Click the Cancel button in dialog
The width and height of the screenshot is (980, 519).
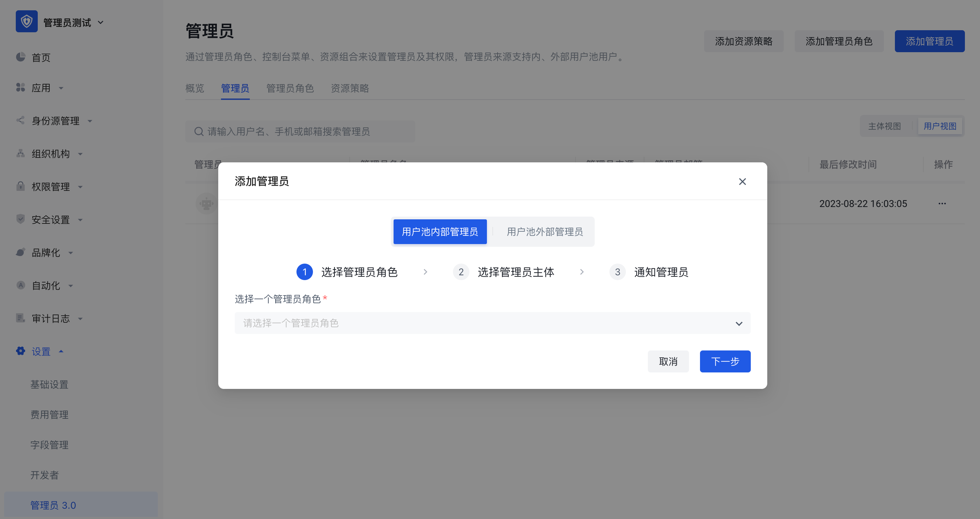[668, 361]
